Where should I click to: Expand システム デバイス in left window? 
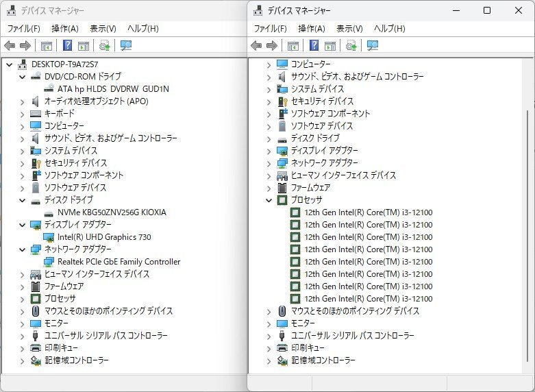pos(23,151)
